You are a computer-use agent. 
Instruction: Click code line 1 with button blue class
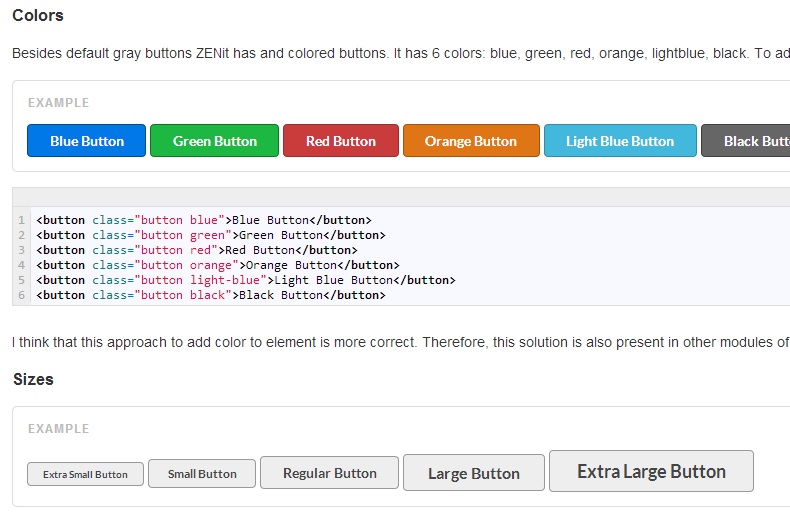(x=203, y=220)
